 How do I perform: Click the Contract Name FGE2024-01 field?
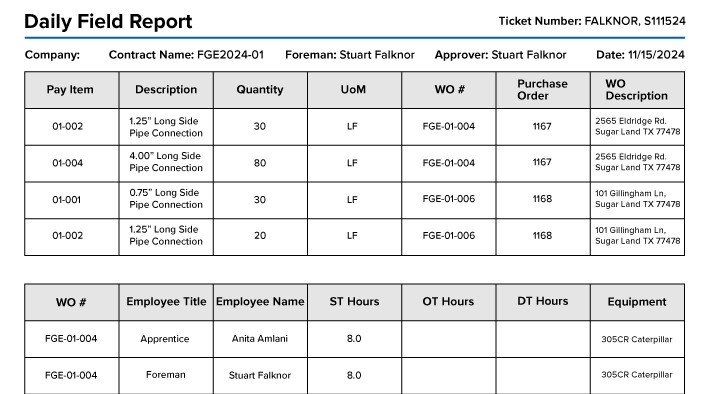pyautogui.click(x=186, y=55)
